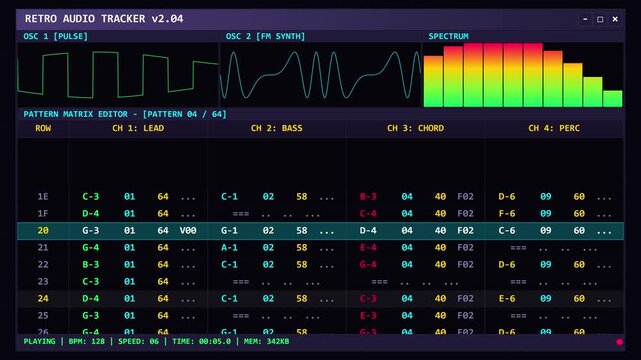This screenshot has height=360, width=641.
Task: Click lead note G-3 in row 20
Action: click(x=91, y=230)
